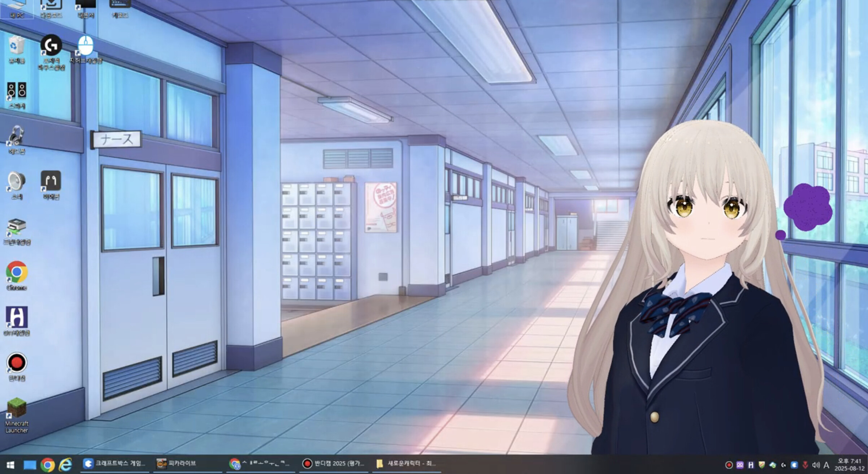Toggle the Korean/English input indicator
Screen dimensions: 868x474
click(827, 465)
